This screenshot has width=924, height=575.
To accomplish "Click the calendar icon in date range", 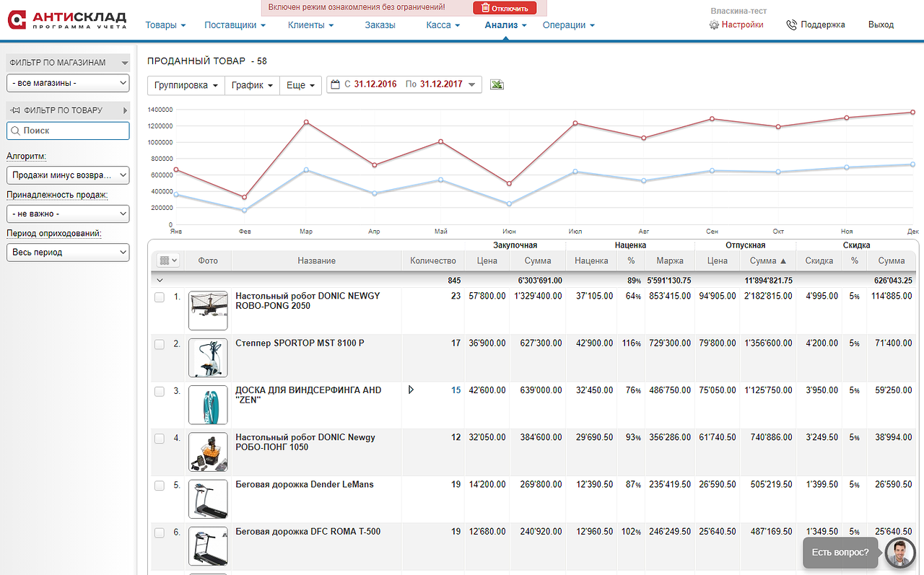I will tap(335, 84).
